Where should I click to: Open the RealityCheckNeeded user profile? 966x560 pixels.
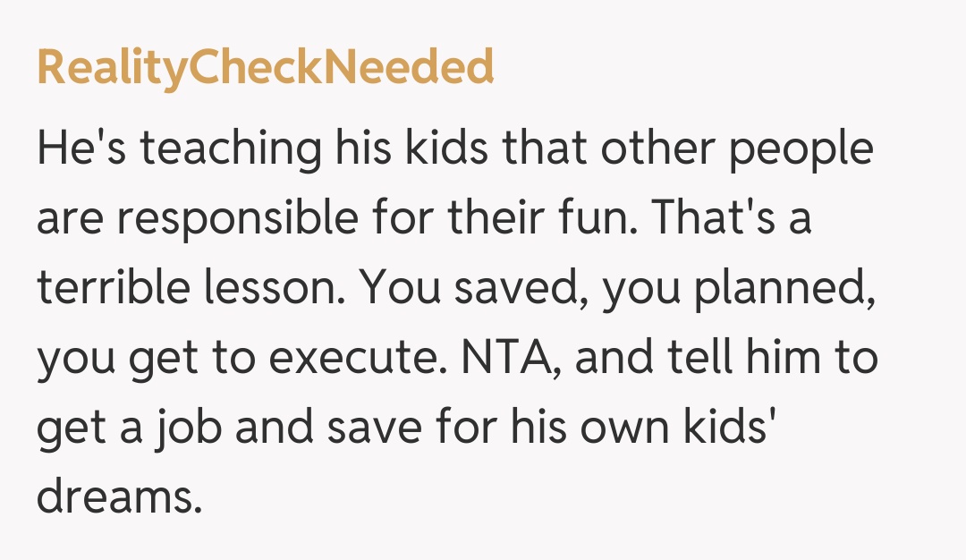click(x=265, y=67)
